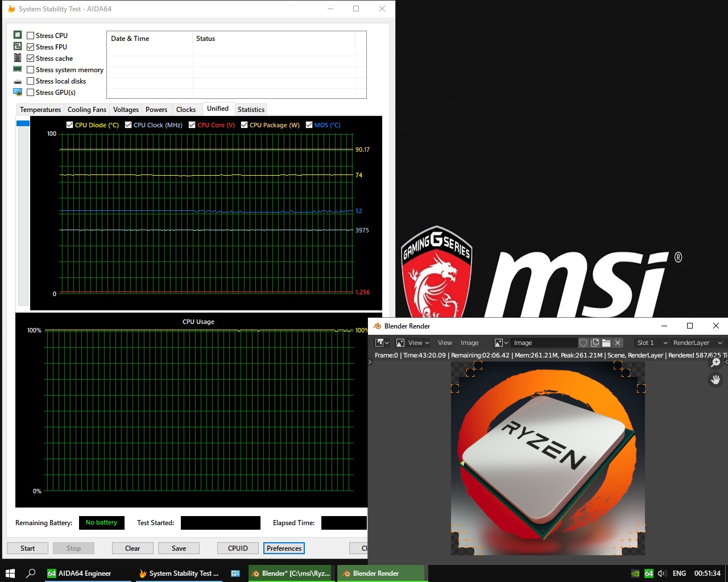
Task: Open the Cooling Fans tab
Action: click(x=87, y=110)
